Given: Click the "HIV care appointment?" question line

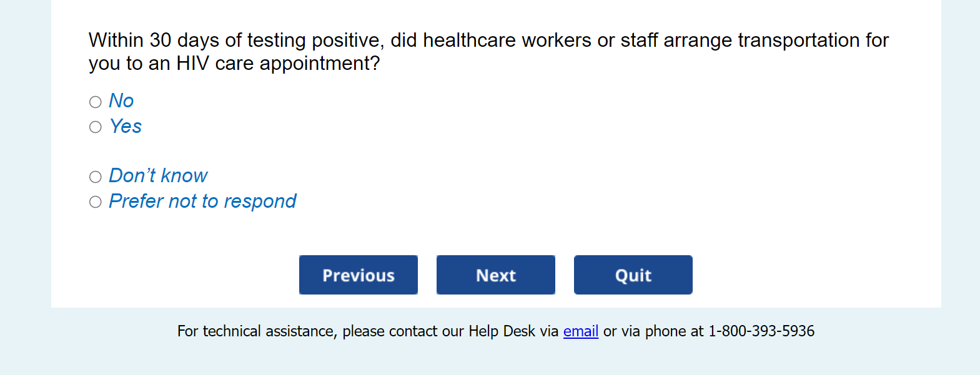Looking at the screenshot, I should (x=234, y=64).
